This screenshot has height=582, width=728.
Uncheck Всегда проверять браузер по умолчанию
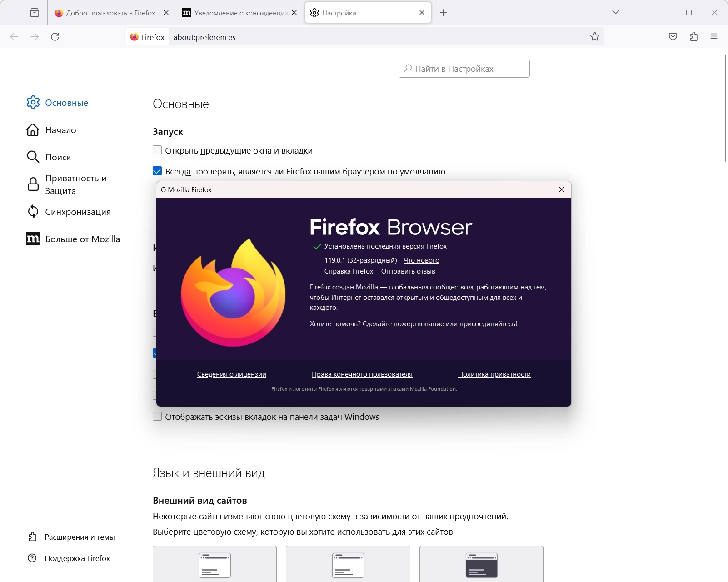click(157, 171)
